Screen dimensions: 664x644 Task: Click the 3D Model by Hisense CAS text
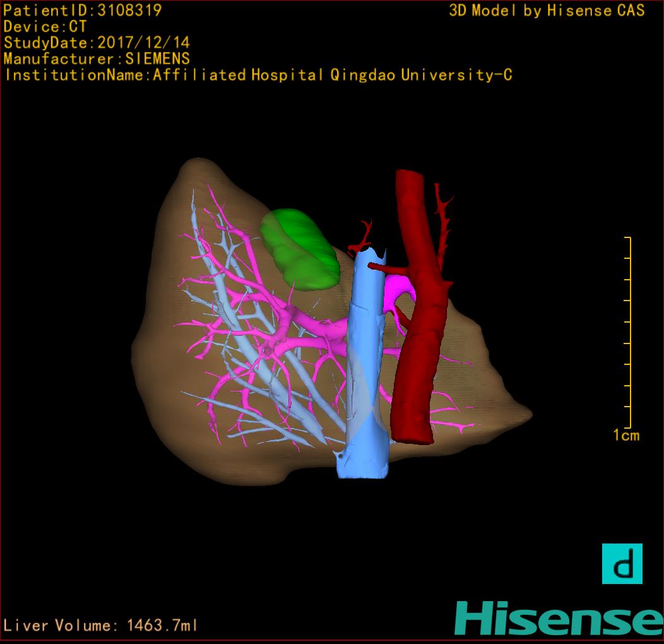click(547, 11)
